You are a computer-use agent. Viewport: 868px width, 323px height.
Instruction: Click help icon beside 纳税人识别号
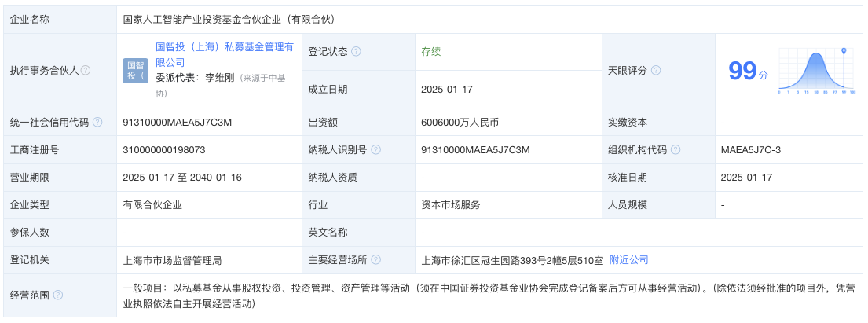376,149
